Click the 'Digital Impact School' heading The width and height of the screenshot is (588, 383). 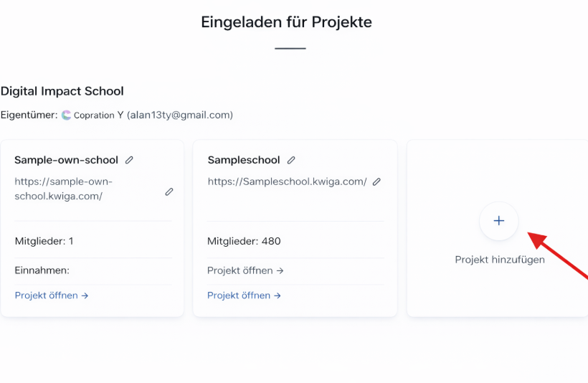click(x=62, y=91)
